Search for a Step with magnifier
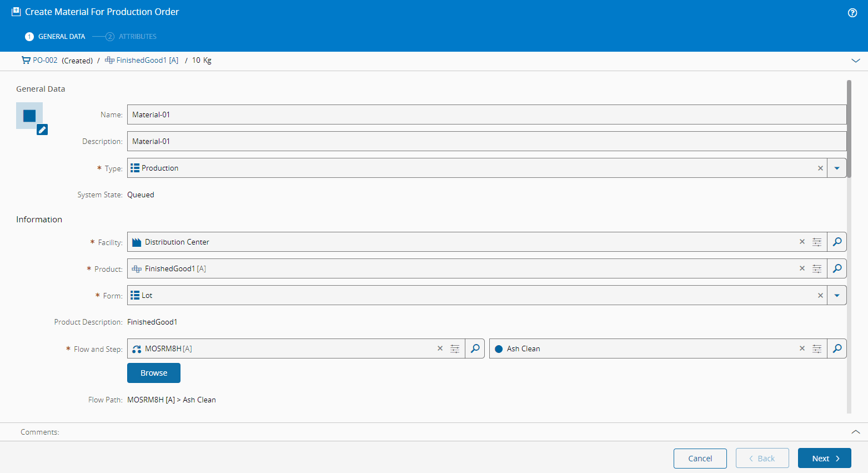Screen dimensions: 868x473 coord(837,348)
